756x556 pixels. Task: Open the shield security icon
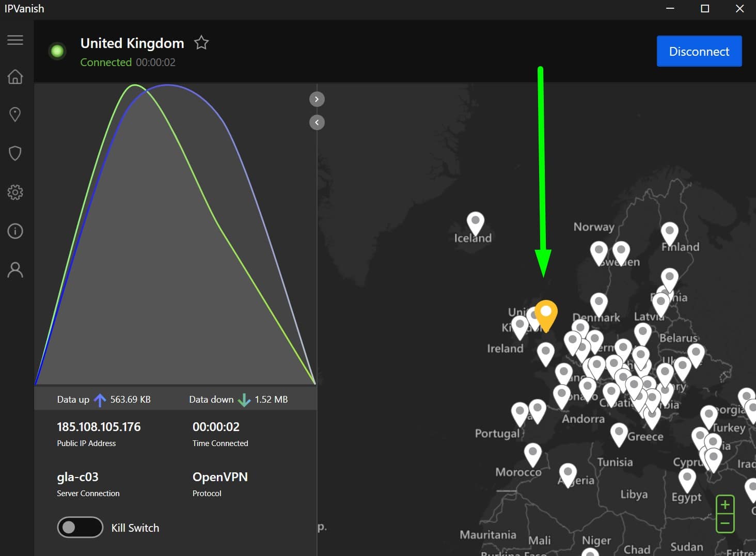click(x=15, y=153)
